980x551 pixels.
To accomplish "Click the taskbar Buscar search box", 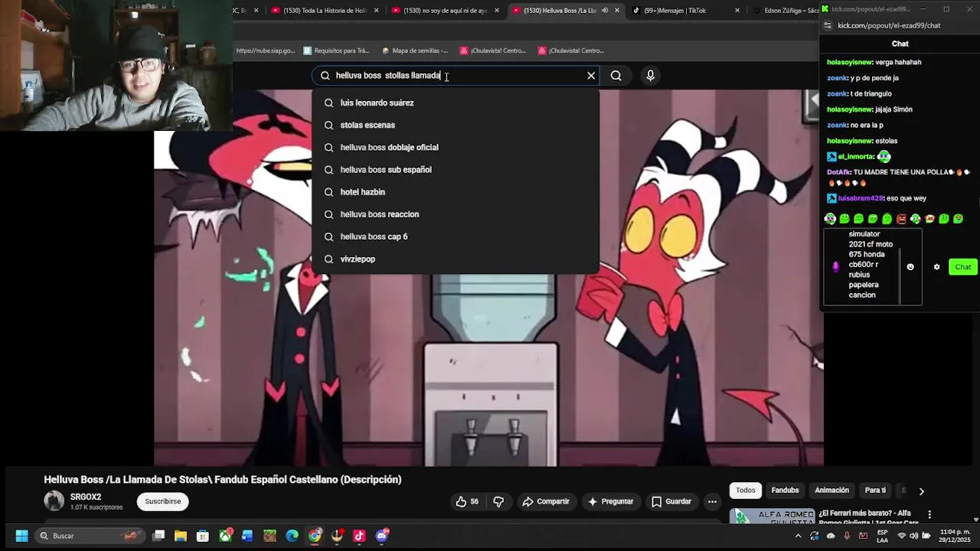I will coord(92,536).
